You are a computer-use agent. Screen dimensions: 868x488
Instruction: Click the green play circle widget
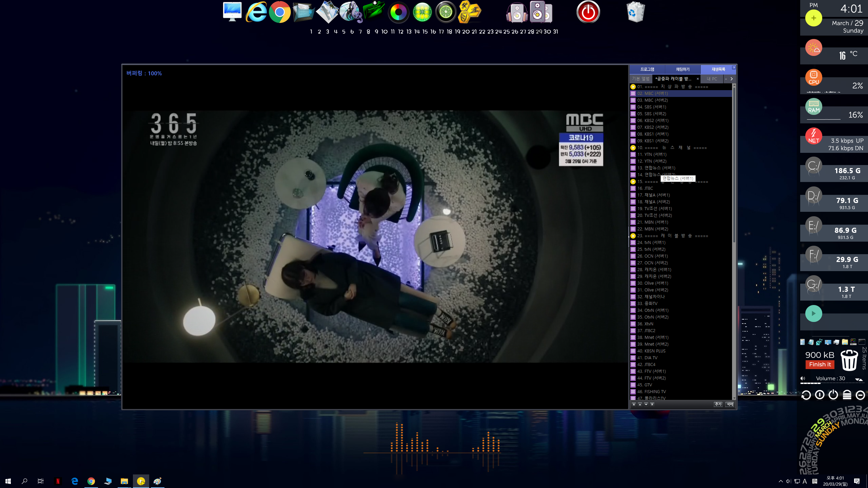[x=814, y=313]
